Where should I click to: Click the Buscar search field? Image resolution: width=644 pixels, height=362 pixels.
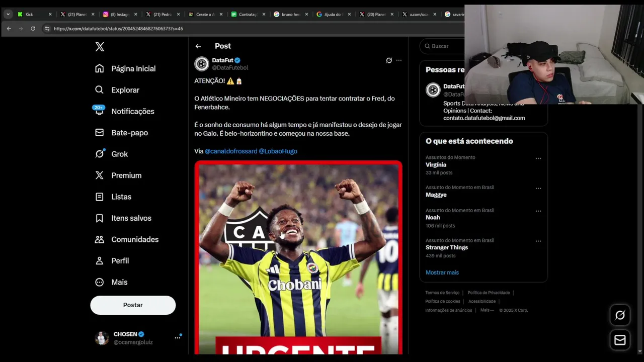[443, 46]
